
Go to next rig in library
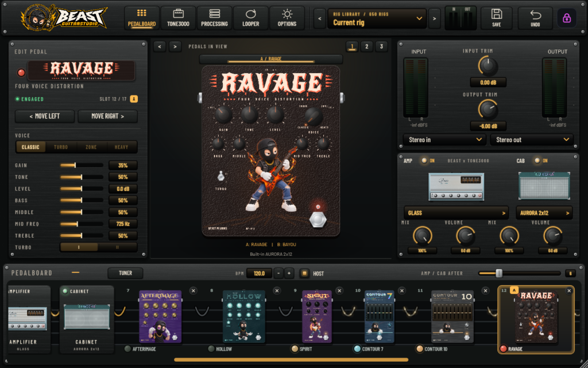point(434,18)
